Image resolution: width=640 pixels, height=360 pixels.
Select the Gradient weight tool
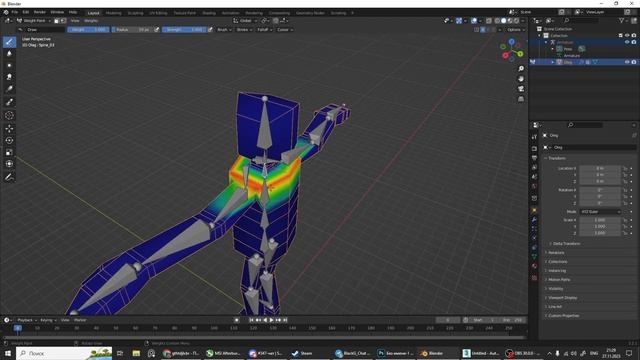(9, 89)
